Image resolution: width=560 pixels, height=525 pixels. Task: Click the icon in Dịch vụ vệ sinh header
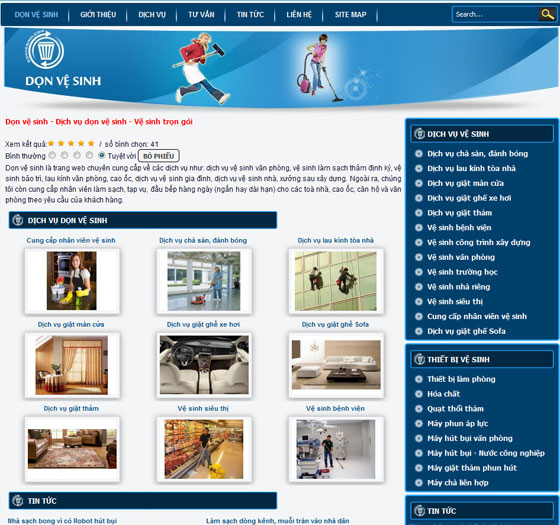pyautogui.click(x=419, y=134)
